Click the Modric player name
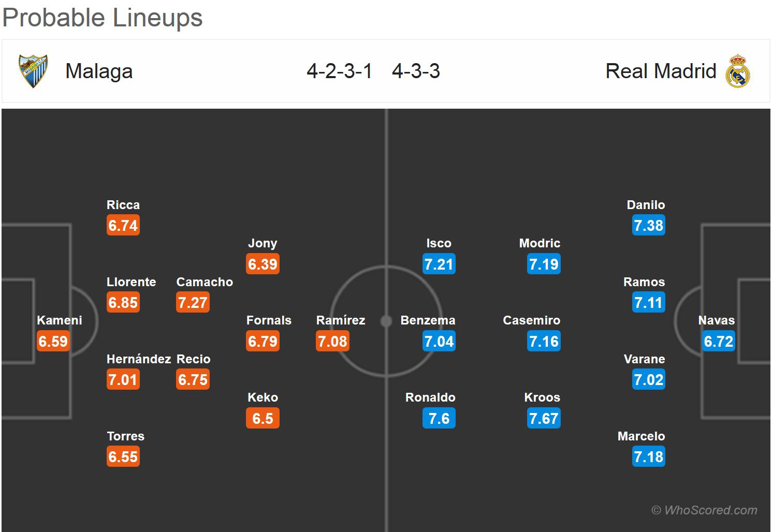This screenshot has width=772, height=532. tap(540, 243)
